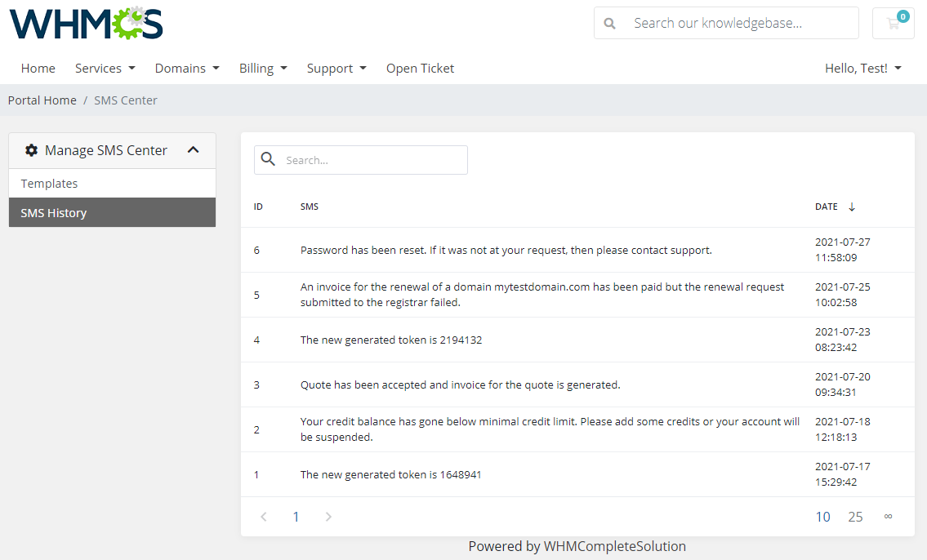Click the previous page left chevron
This screenshot has height=560, width=927.
click(x=263, y=516)
